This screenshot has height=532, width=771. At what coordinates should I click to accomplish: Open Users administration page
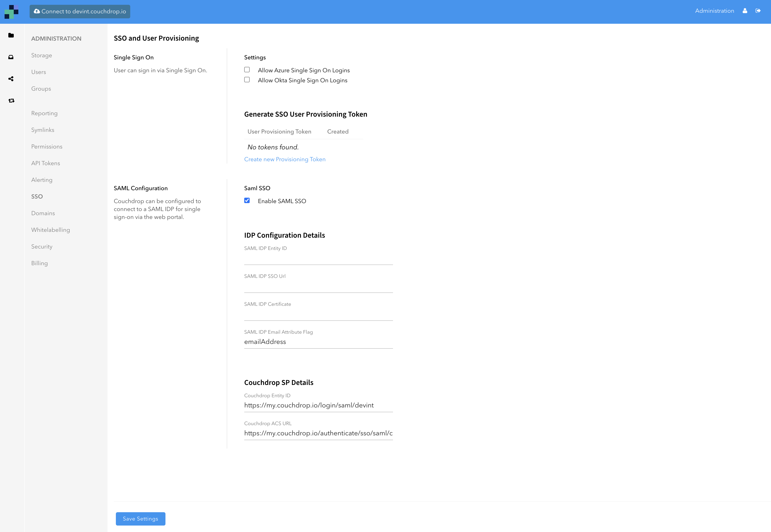coord(39,72)
